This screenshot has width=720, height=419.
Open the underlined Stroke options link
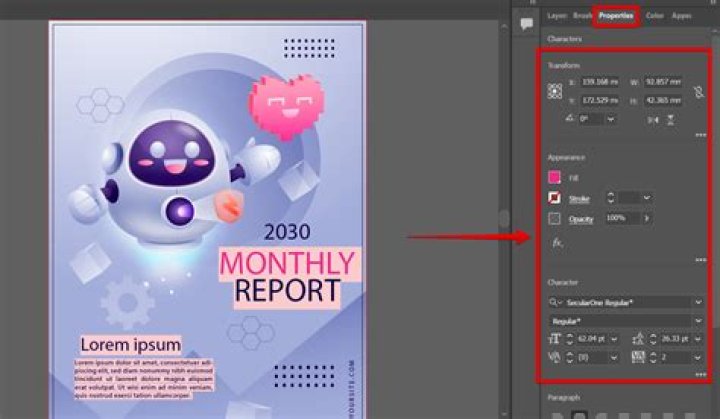click(x=580, y=198)
